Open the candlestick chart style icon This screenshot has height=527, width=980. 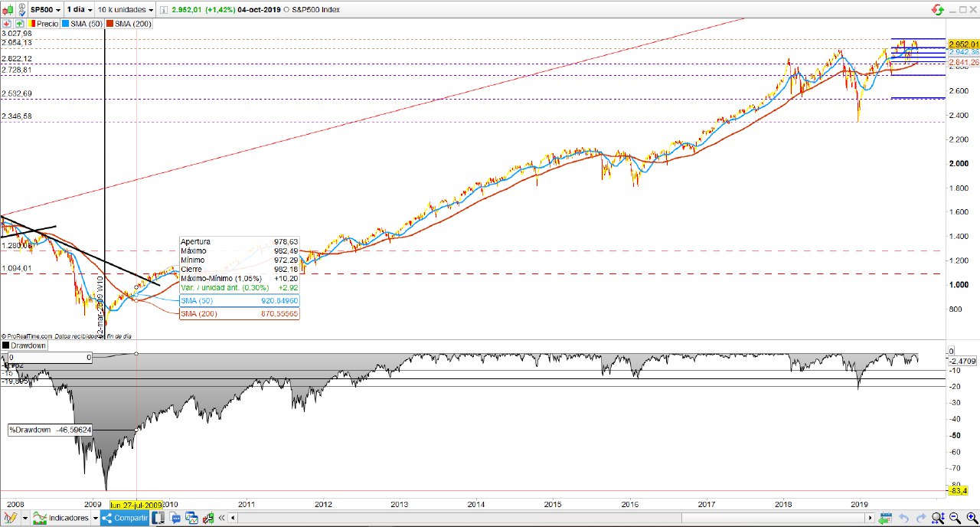click(x=8, y=9)
